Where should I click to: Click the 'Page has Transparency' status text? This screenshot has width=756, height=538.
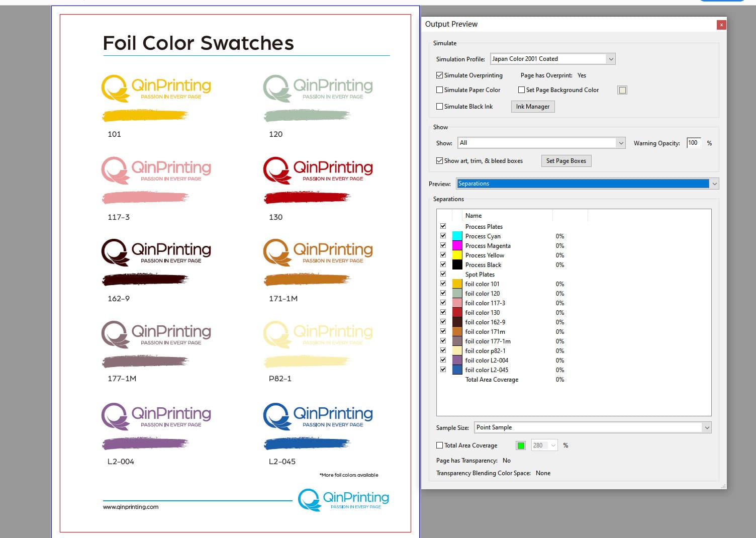(x=474, y=461)
